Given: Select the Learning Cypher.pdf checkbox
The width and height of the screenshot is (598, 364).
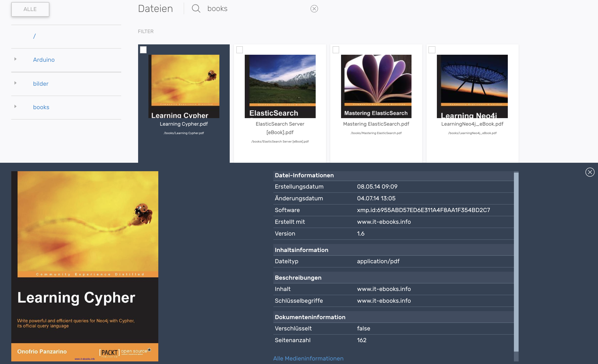Looking at the screenshot, I should 143,50.
